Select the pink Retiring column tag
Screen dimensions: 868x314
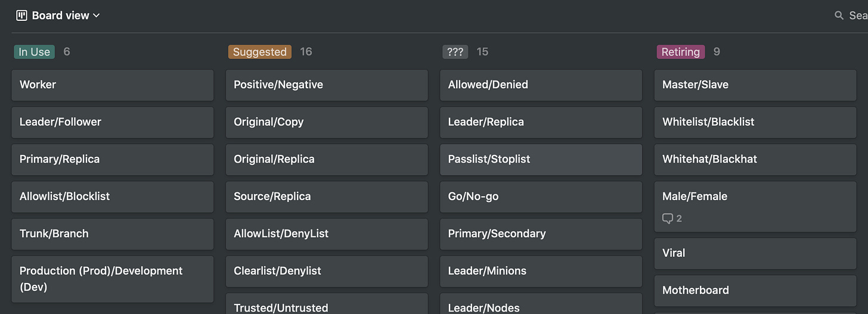(x=681, y=52)
